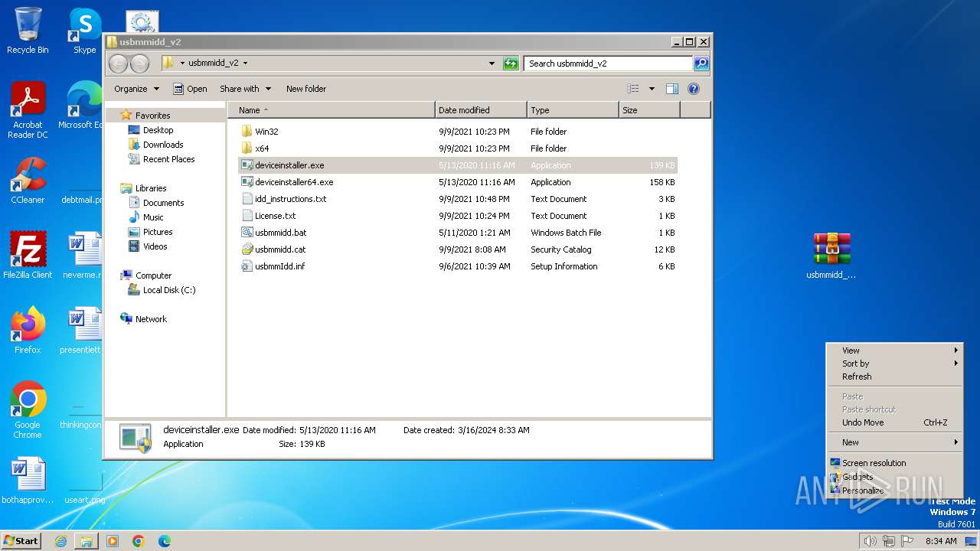
Task: Select the usbmmidd WinRAR archive on desktop
Action: [831, 256]
